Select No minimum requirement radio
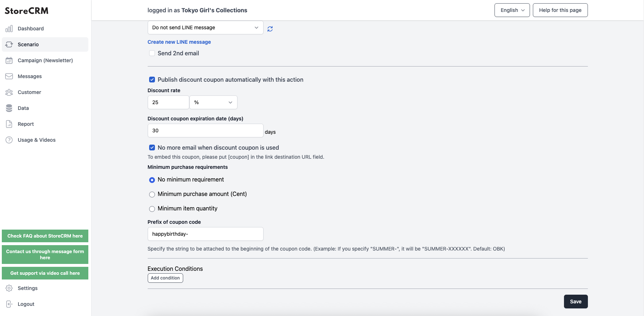Screen dimensions: 644x316 coord(152,180)
